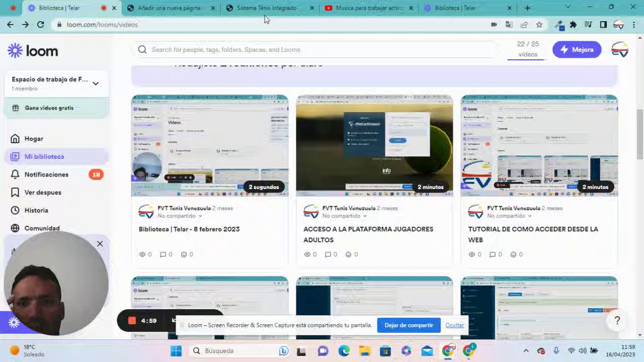Open Hogar home page
This screenshot has width=644, height=362.
(x=34, y=139)
